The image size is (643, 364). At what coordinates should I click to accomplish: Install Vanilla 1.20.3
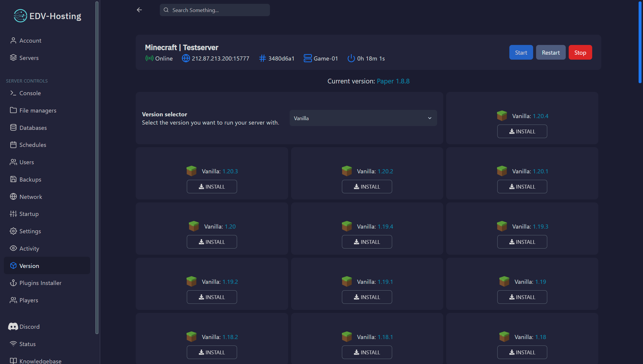click(x=212, y=187)
